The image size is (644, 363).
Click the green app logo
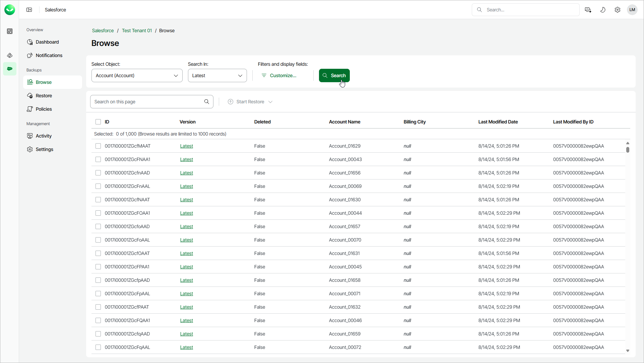point(10,10)
